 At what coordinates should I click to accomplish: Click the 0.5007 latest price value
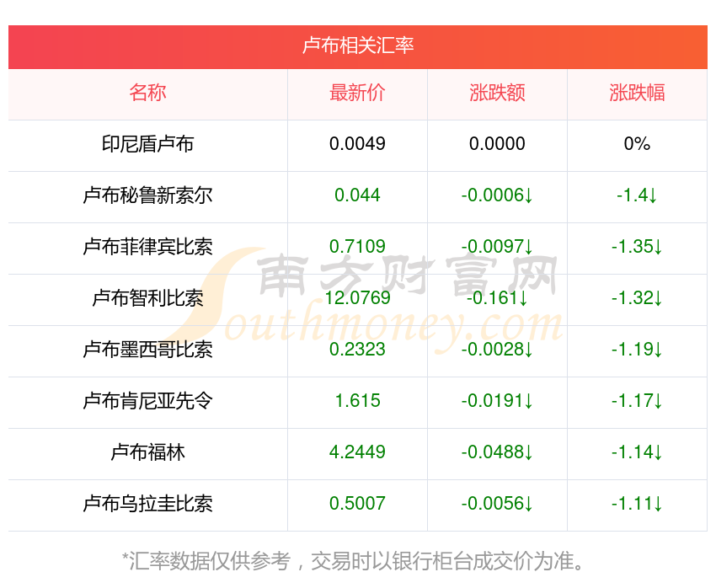pos(357,504)
